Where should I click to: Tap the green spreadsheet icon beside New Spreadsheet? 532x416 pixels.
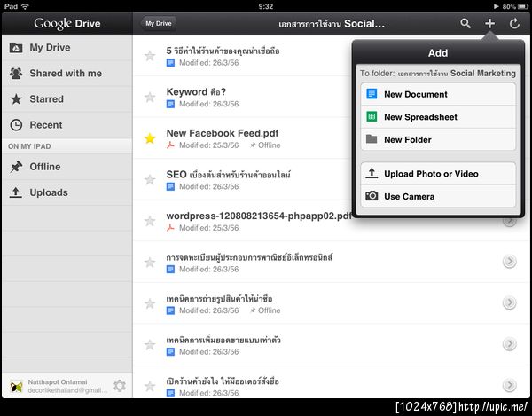(x=372, y=116)
